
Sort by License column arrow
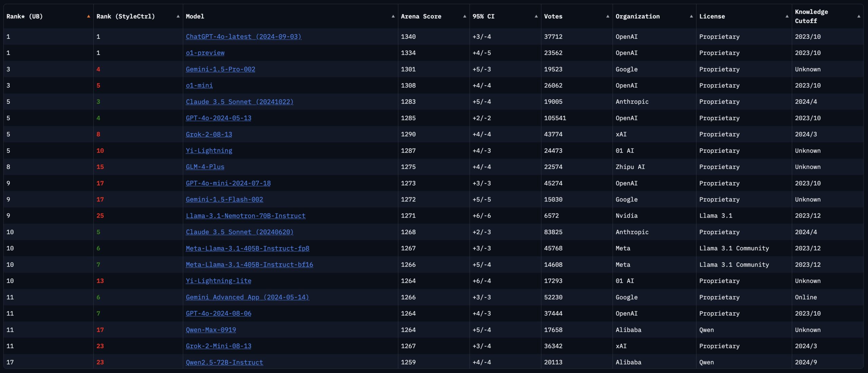[x=787, y=16]
